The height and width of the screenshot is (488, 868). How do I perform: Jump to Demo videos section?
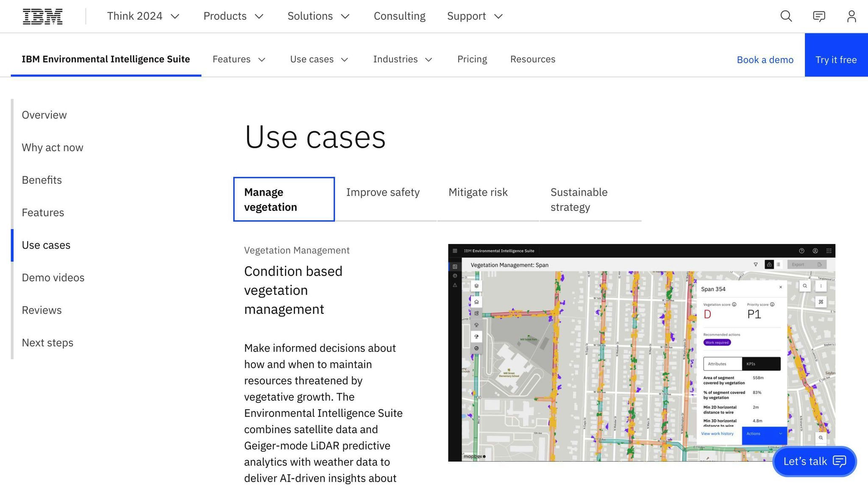coord(53,277)
